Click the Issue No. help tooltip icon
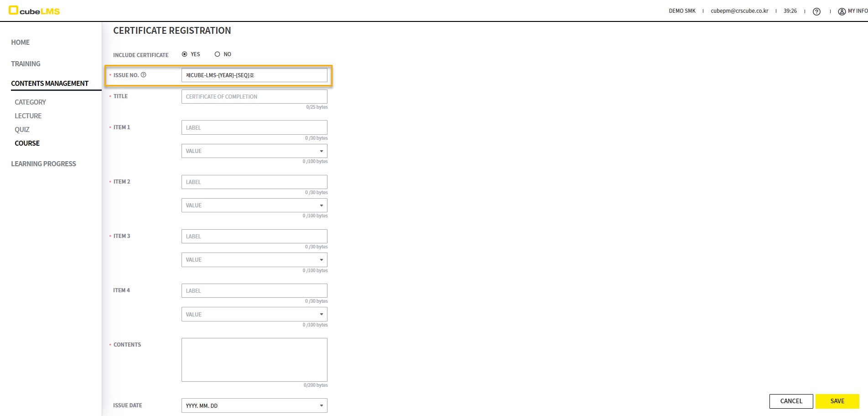 (x=144, y=75)
